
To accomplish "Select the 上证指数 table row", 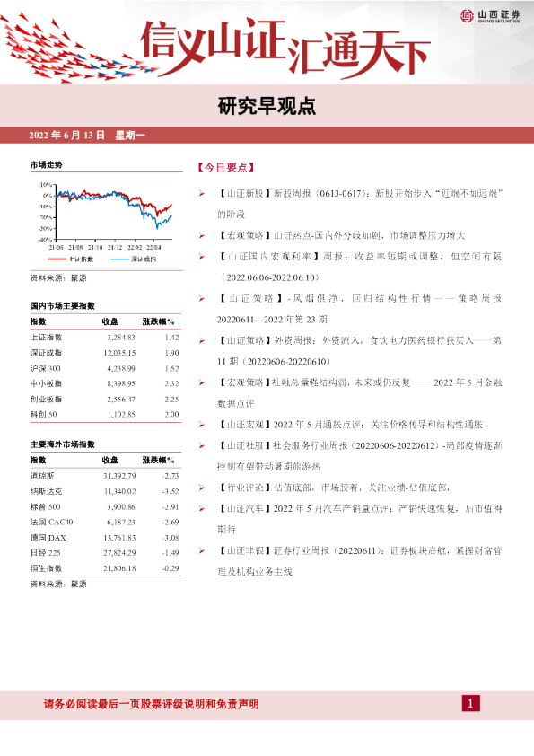I will click(x=105, y=338).
